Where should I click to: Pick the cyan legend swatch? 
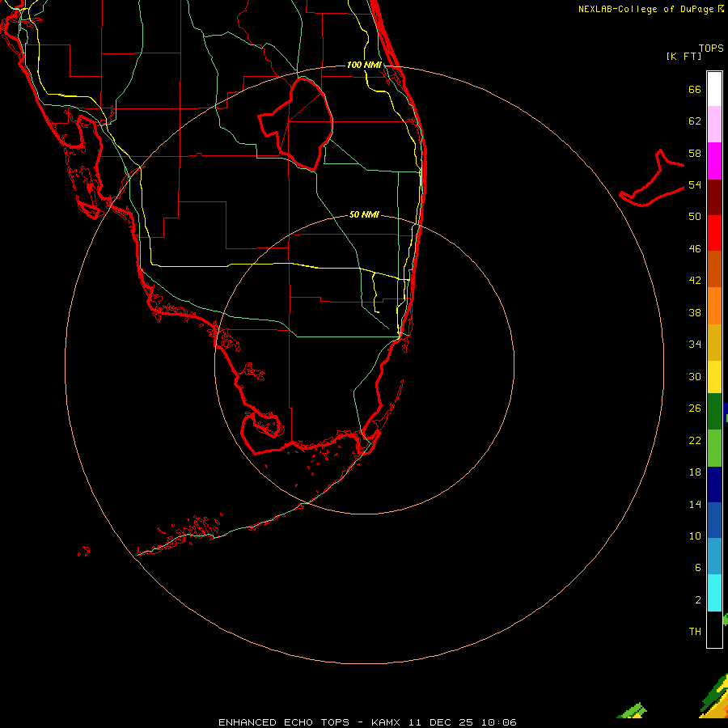[714, 593]
